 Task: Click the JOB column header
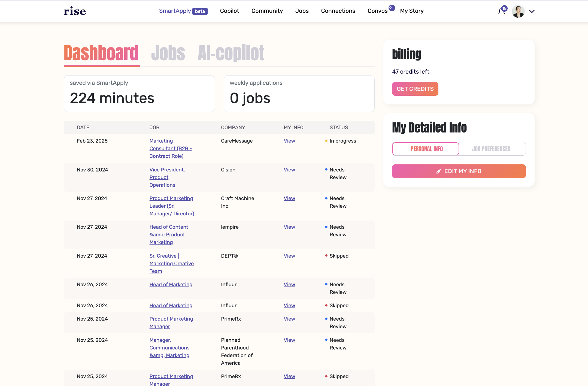coord(154,128)
